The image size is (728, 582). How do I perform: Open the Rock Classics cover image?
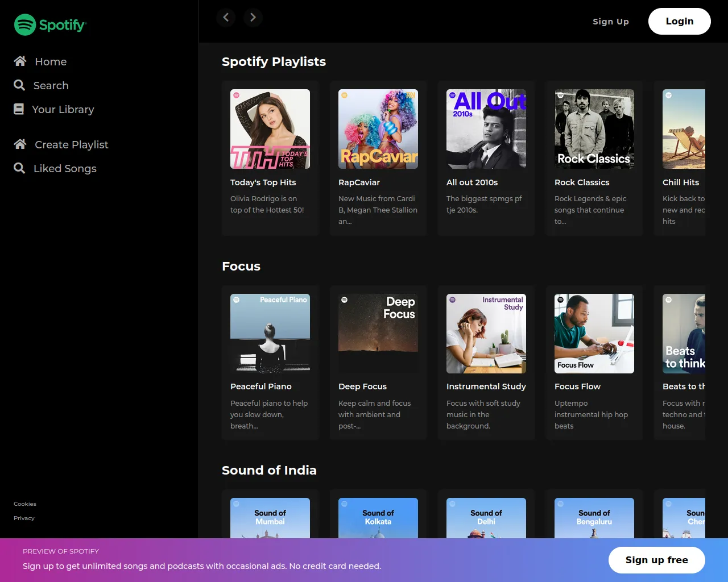click(x=594, y=129)
